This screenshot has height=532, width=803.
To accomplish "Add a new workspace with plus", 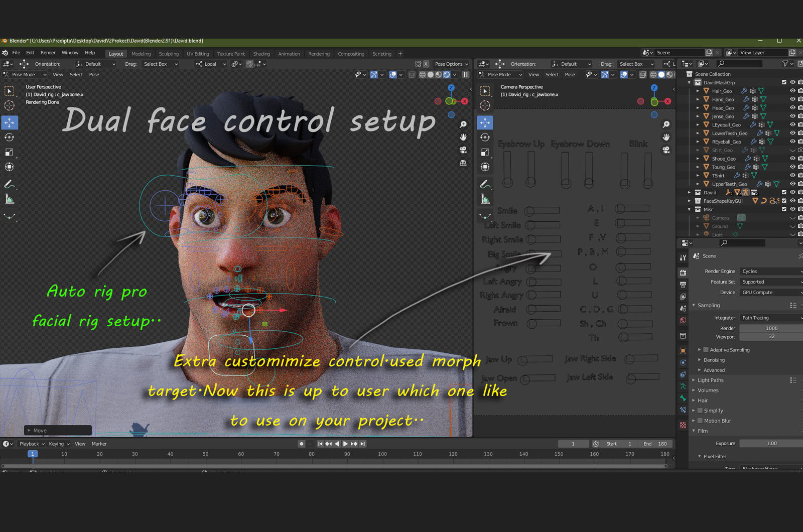I will [x=400, y=54].
